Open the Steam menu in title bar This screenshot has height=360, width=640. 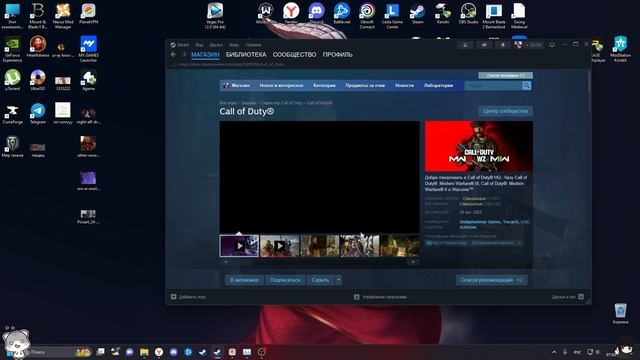click(183, 45)
